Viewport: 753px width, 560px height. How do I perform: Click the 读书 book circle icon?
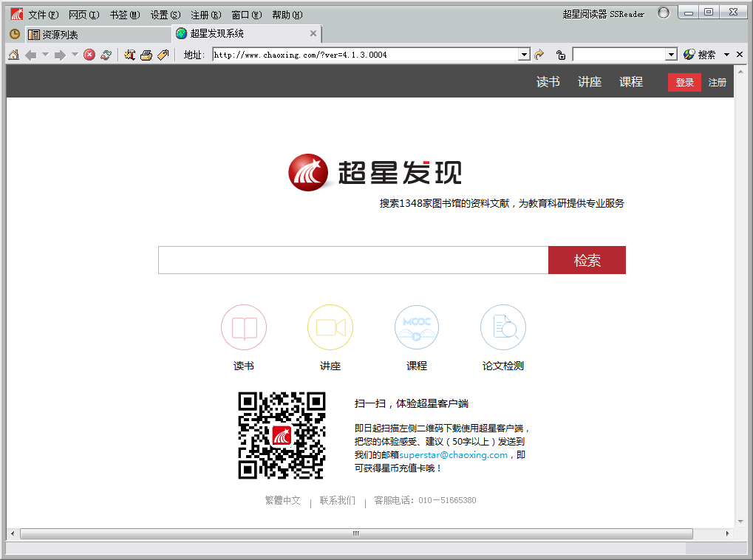(x=244, y=327)
